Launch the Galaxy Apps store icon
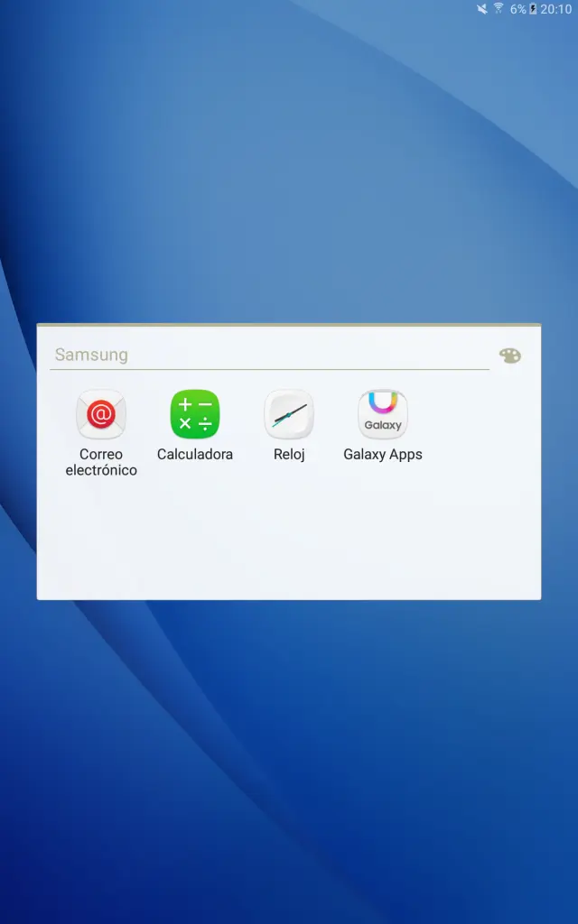Screen dimensions: 578x924 tap(383, 415)
